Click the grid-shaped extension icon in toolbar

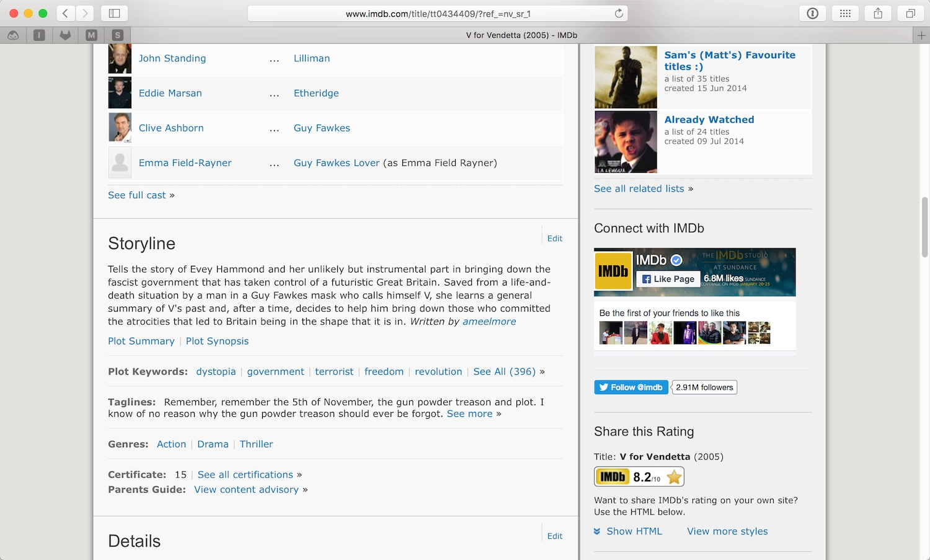(x=845, y=13)
